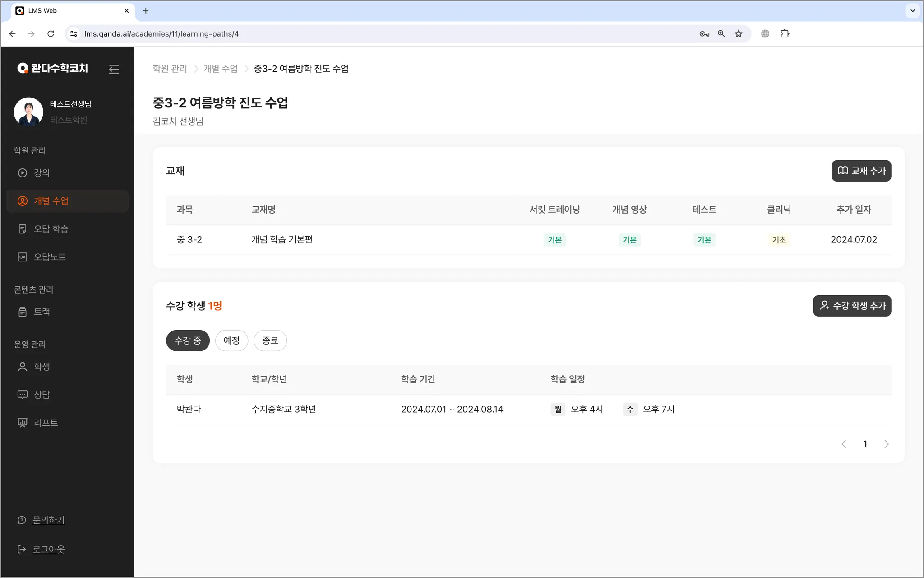
Task: Click the 교재 추가 button
Action: 861,171
